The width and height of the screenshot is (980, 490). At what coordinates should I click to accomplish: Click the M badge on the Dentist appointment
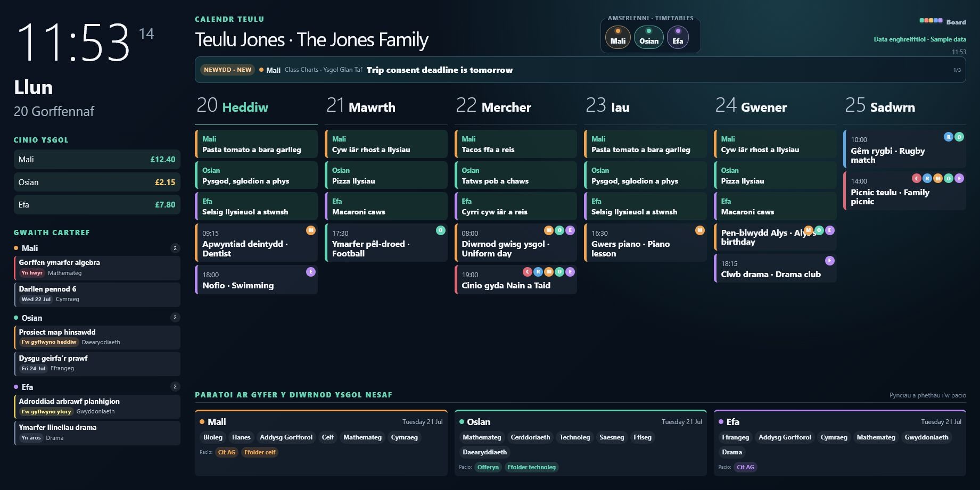coord(311,230)
